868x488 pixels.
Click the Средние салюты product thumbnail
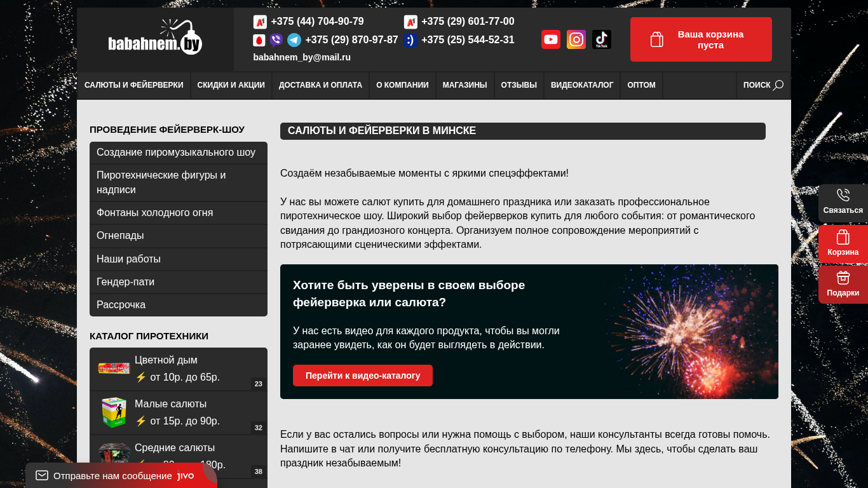point(114,454)
